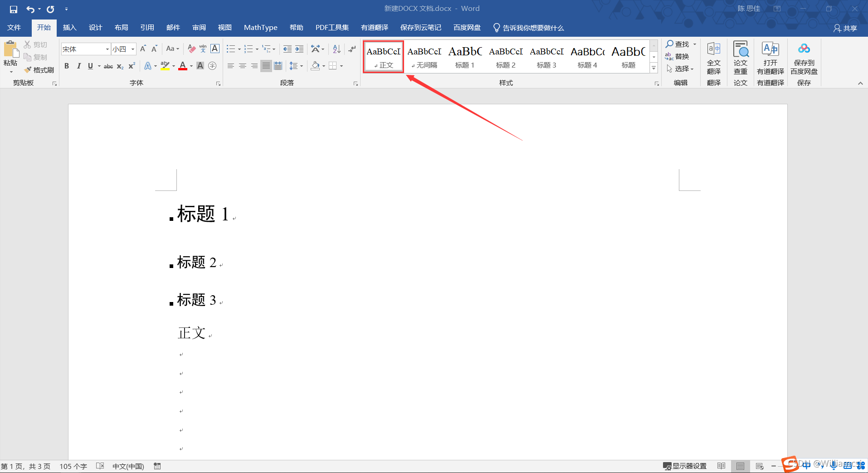Viewport: 868px width, 473px height.
Task: Switch to the 引用 tab
Action: point(147,28)
